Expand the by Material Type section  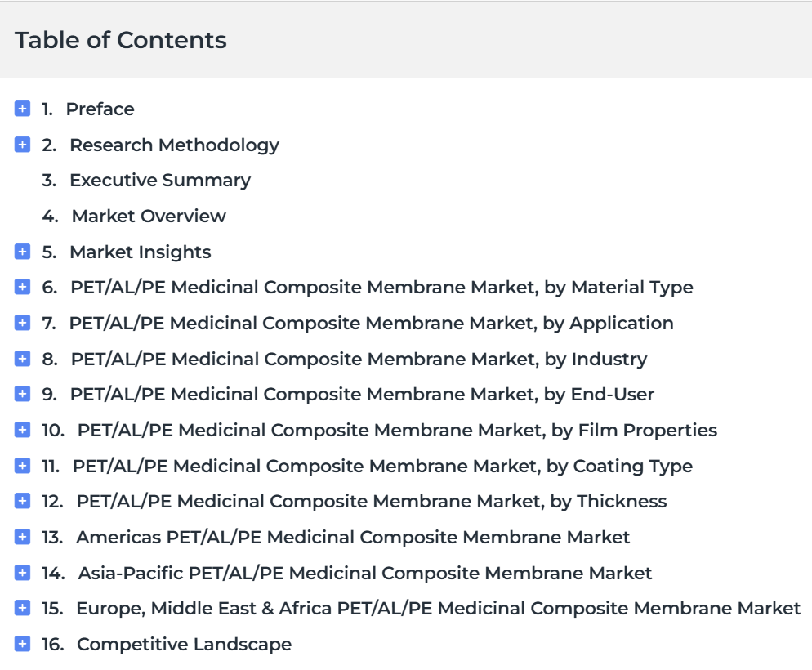[22, 287]
